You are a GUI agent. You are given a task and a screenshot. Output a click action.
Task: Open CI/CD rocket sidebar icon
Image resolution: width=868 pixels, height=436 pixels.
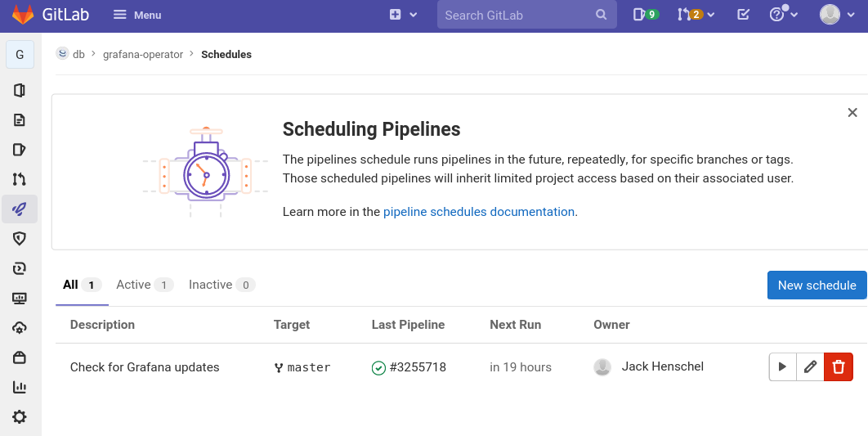(x=20, y=209)
